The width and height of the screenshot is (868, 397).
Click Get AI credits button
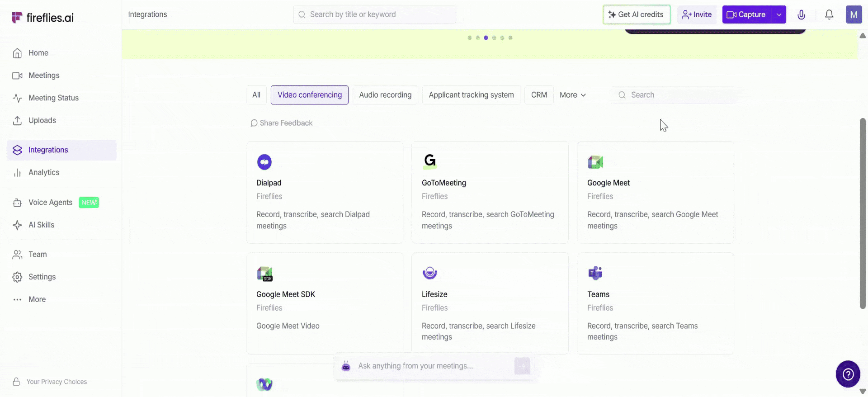click(637, 14)
